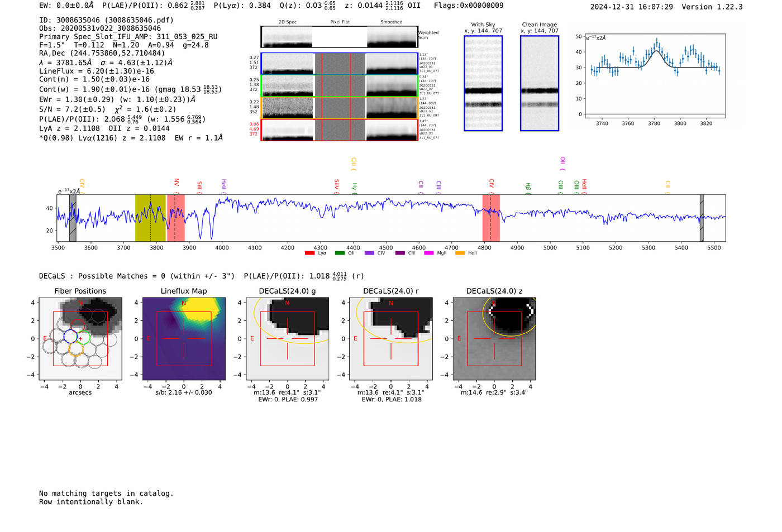Click the OII green legend swatch
This screenshot has width=782, height=532.
pyautogui.click(x=340, y=253)
